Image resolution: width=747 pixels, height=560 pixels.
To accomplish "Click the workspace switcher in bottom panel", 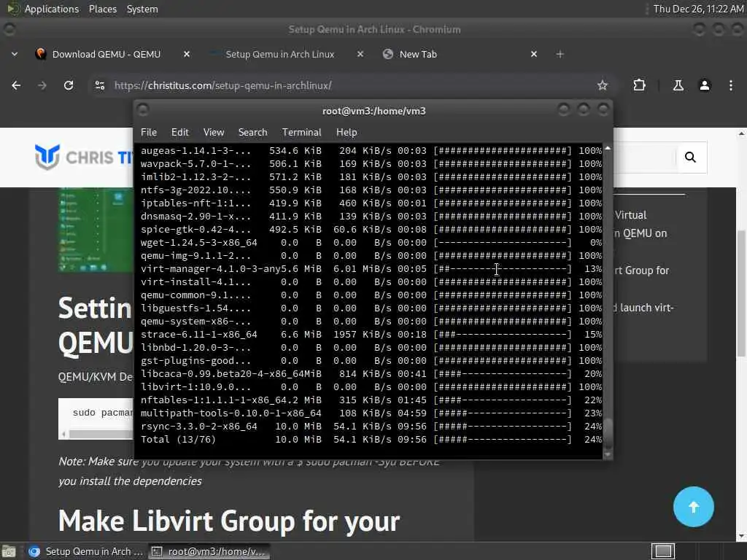I will point(662,551).
